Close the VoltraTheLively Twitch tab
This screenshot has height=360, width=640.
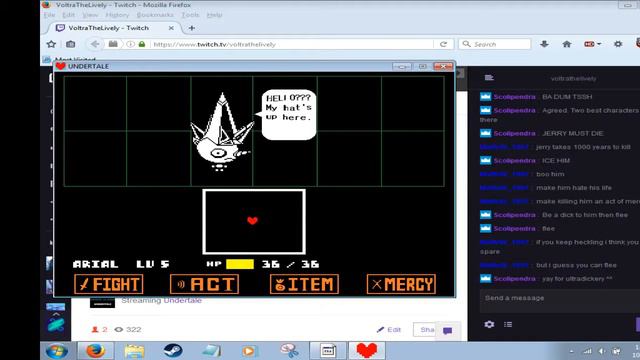point(171,28)
